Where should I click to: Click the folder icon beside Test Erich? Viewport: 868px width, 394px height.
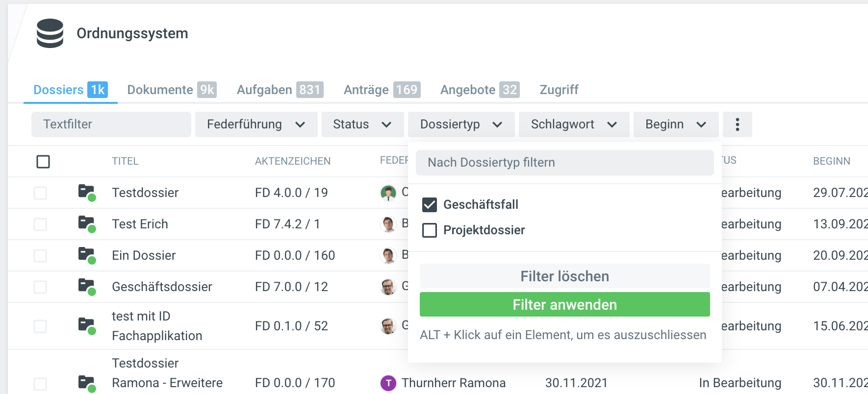click(x=86, y=223)
